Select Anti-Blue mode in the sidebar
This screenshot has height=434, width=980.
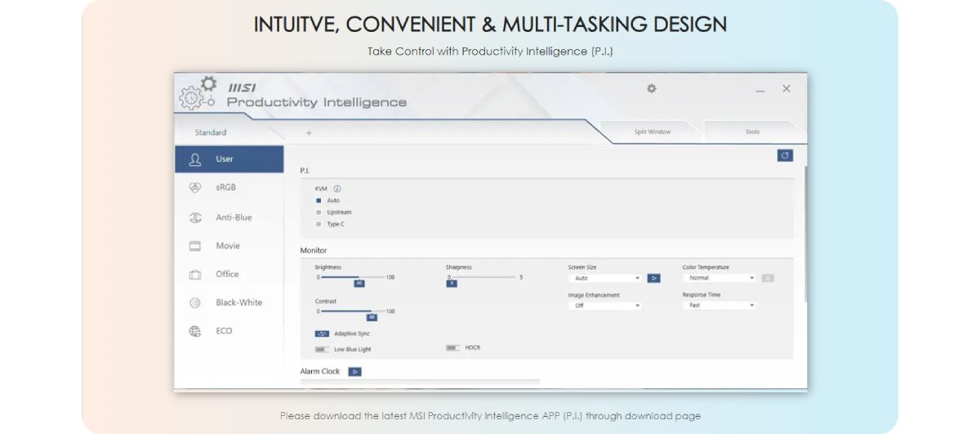[229, 217]
